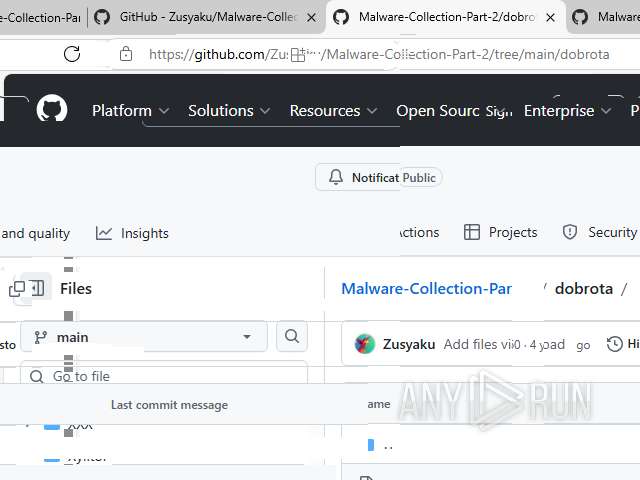Collapse the file tree side panel icon

pos(36,288)
